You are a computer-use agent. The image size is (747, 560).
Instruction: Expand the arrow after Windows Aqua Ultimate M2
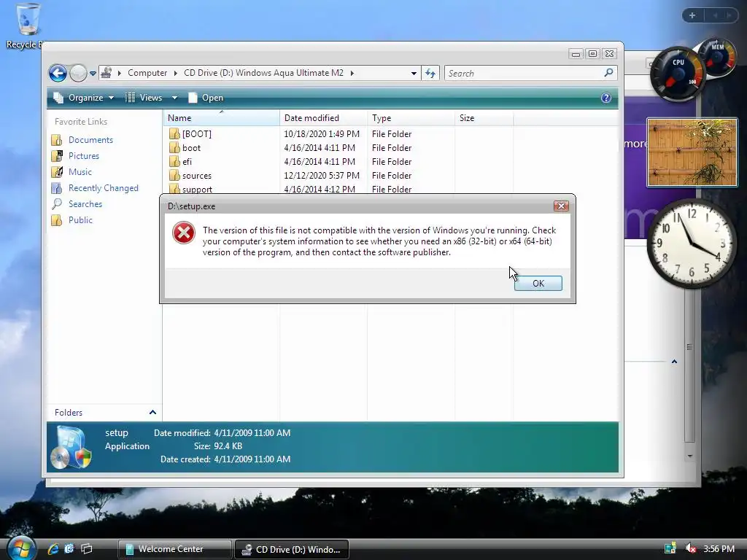(x=352, y=73)
